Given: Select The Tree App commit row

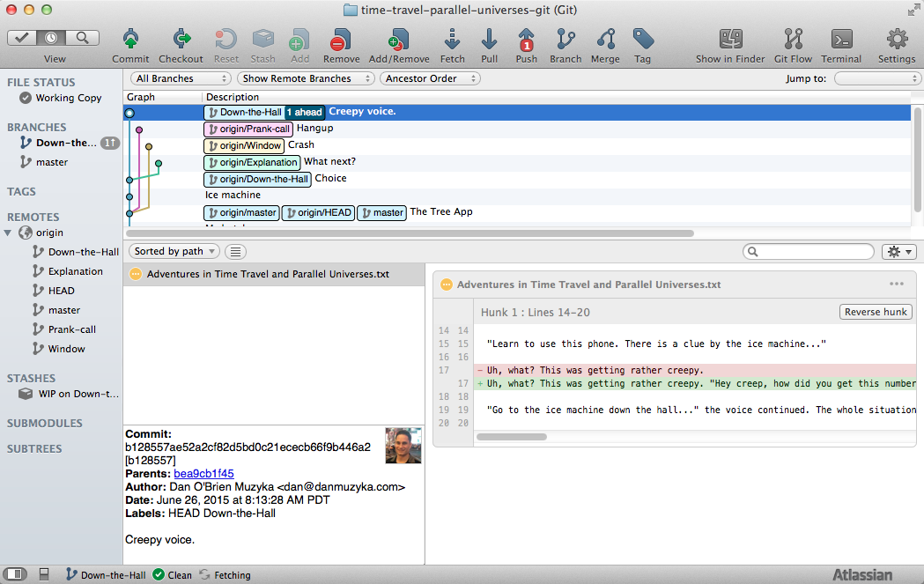Looking at the screenshot, I should pyautogui.click(x=517, y=212).
